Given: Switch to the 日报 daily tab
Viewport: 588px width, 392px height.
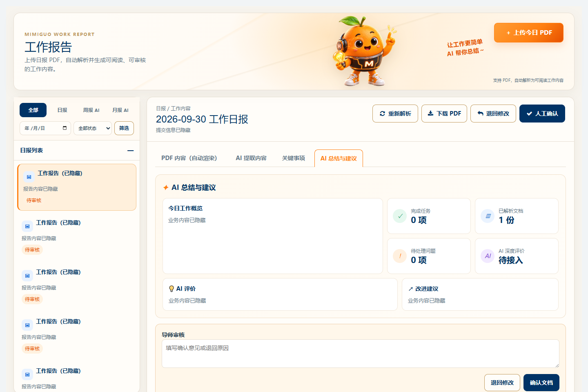Looking at the screenshot, I should [x=62, y=110].
